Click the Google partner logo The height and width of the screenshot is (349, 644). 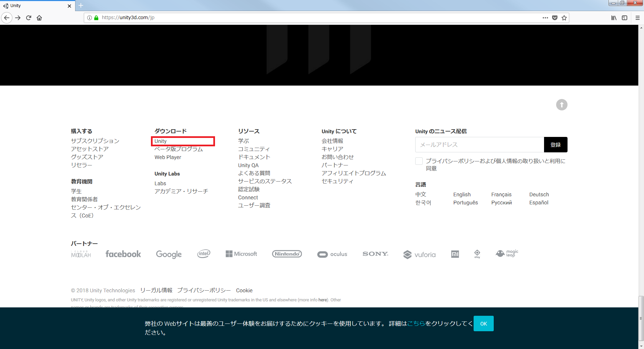[169, 254]
